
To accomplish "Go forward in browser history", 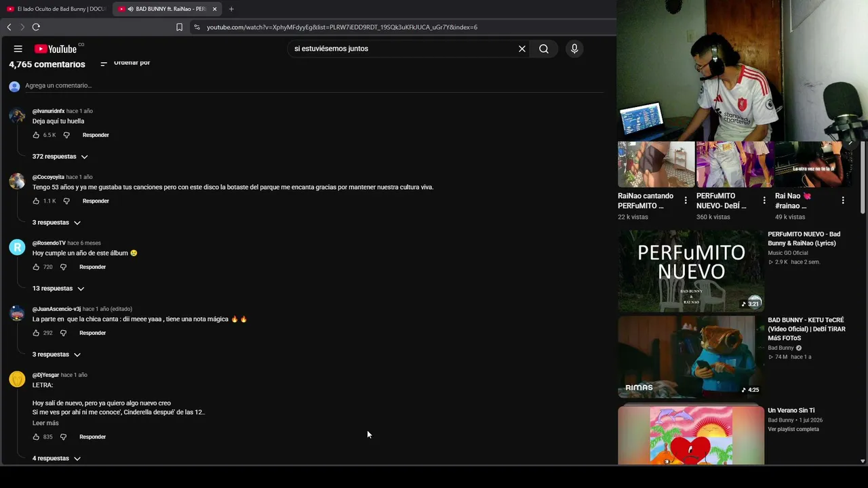I will click(22, 27).
